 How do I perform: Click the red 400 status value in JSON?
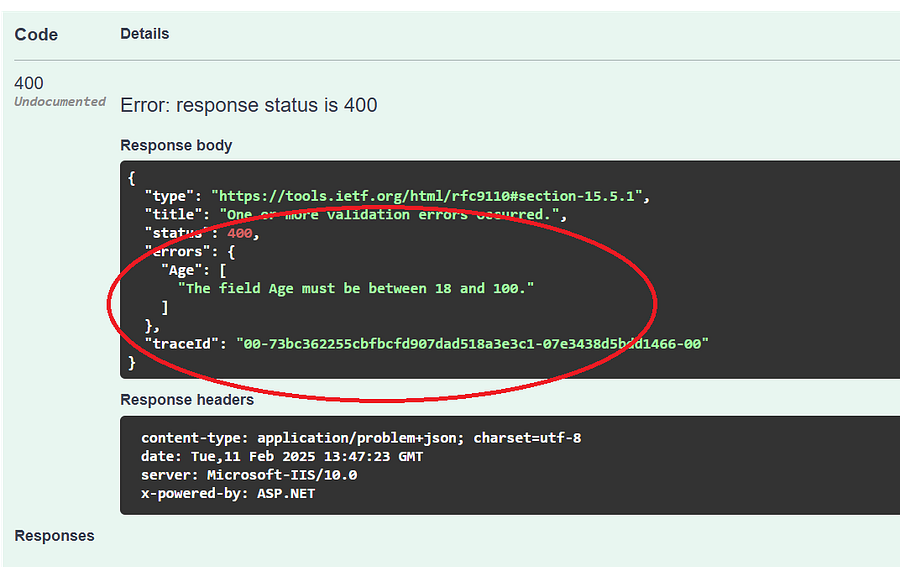(x=239, y=234)
